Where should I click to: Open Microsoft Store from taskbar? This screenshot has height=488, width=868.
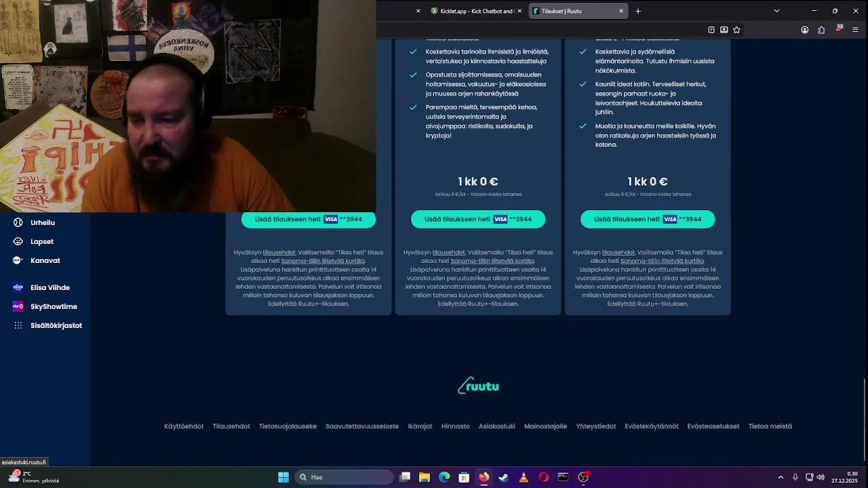[x=464, y=477]
